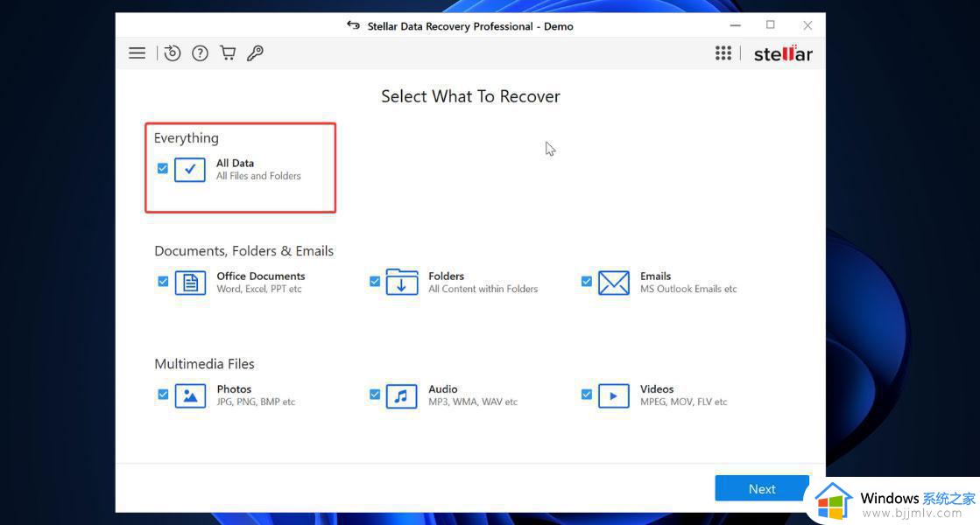980x525 pixels.
Task: Click the Photos picture icon
Action: coord(191,395)
